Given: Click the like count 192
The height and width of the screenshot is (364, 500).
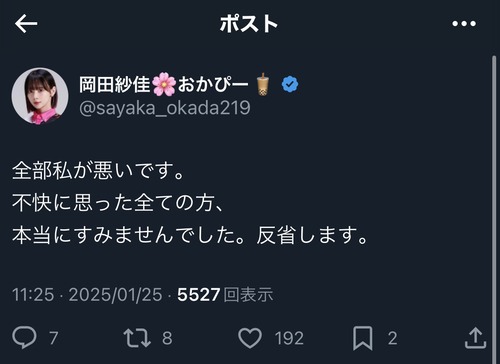Looking at the screenshot, I should click(x=289, y=338).
